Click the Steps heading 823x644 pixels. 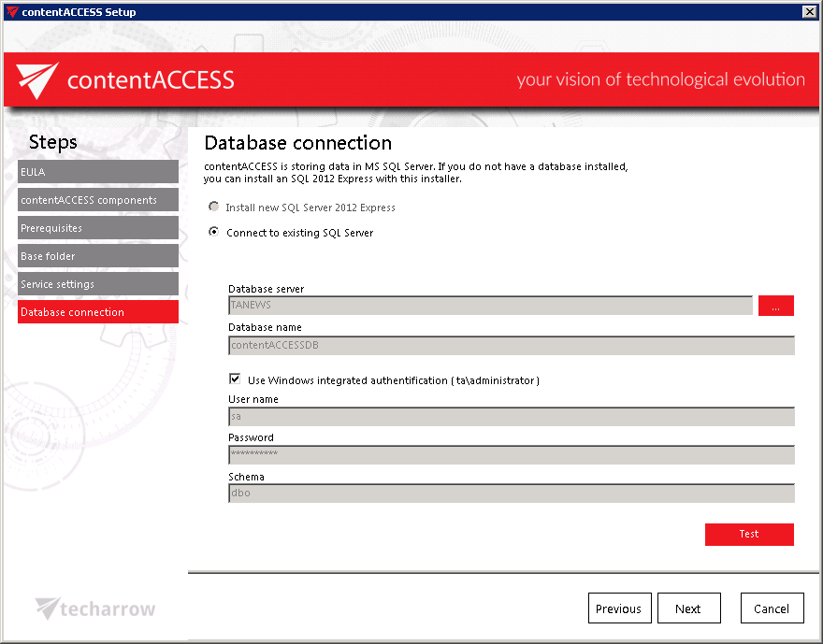click(x=53, y=143)
